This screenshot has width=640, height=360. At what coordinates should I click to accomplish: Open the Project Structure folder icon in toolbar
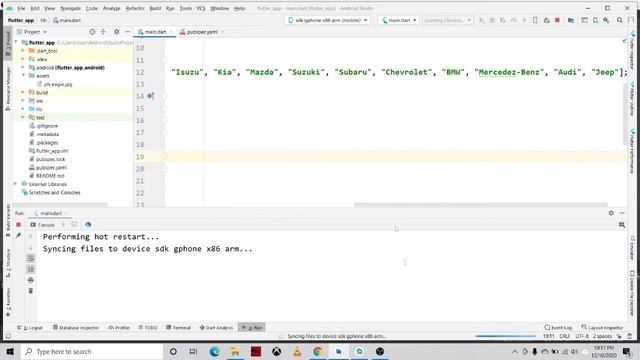tap(571, 20)
